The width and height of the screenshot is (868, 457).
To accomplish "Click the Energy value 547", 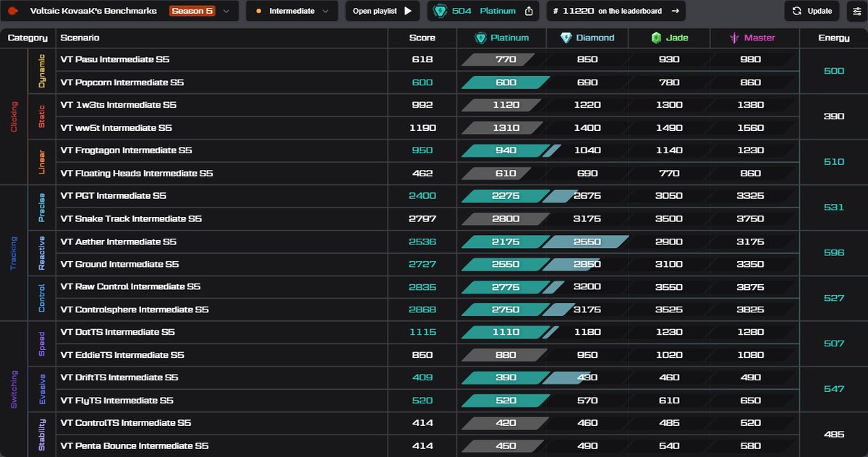I will tap(834, 389).
